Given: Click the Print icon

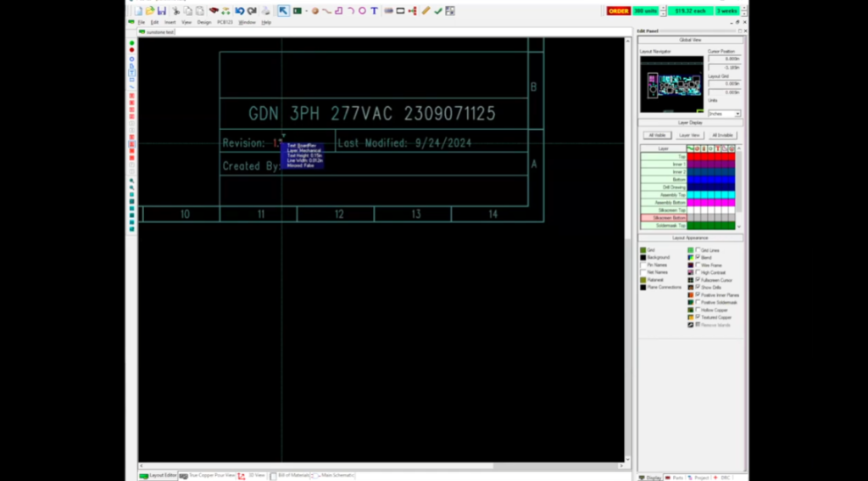Looking at the screenshot, I should (x=265, y=11).
